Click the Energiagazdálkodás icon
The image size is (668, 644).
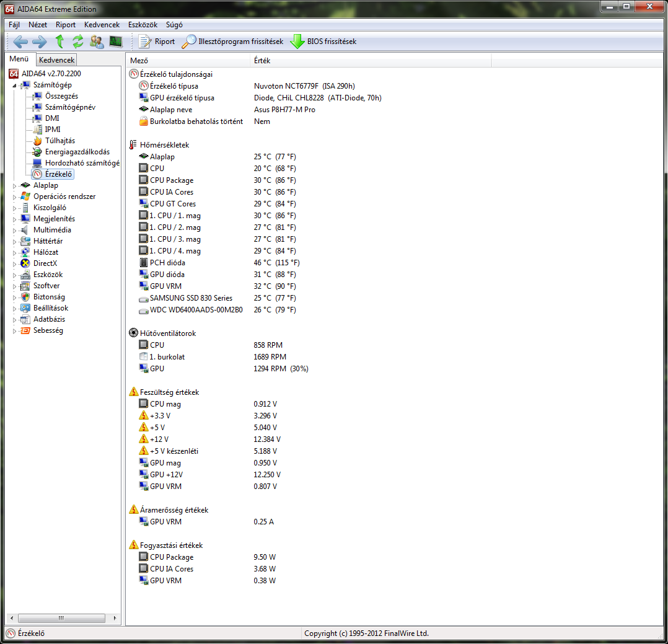(37, 152)
